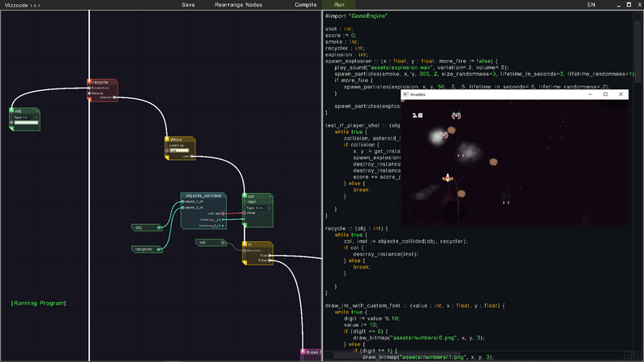Click the value pin on obj declaration node
Viewport: 644px width, 362px height.
(x=12, y=123)
